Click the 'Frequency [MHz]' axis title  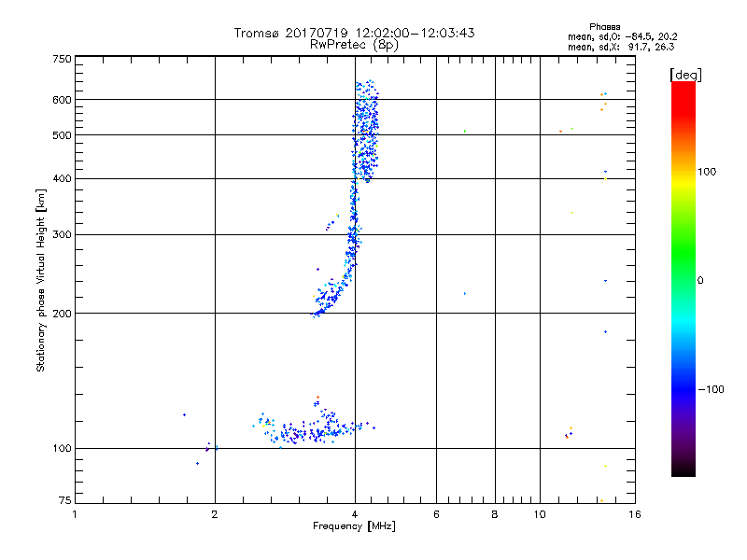[354, 526]
